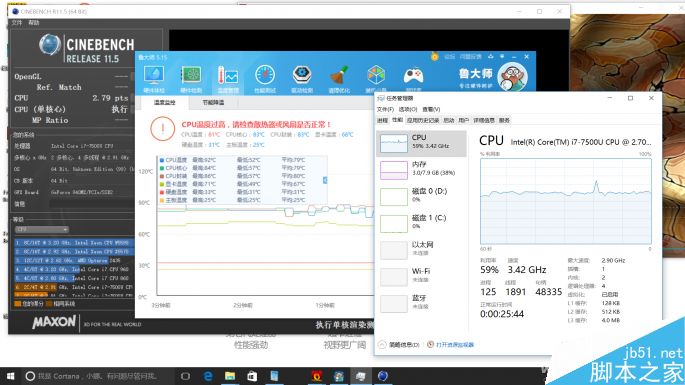685x385 pixels.
Task: Click the Cinebench sphere logo
Action: [49, 45]
